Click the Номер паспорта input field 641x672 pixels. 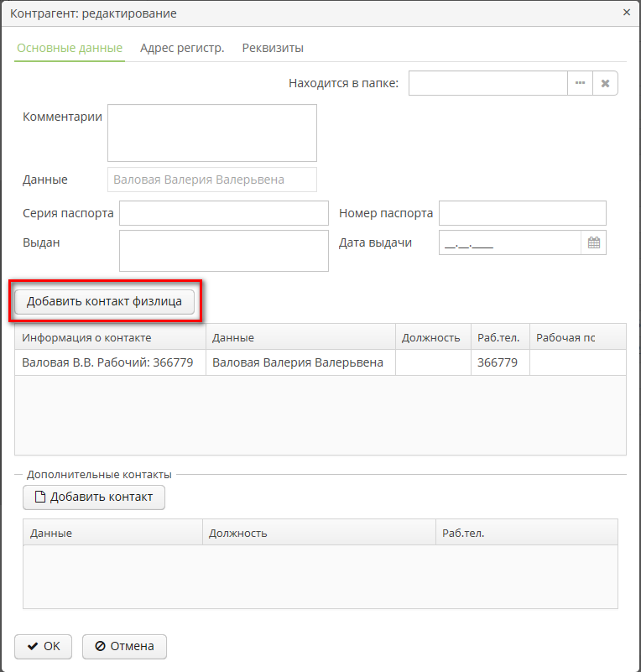tap(522, 213)
